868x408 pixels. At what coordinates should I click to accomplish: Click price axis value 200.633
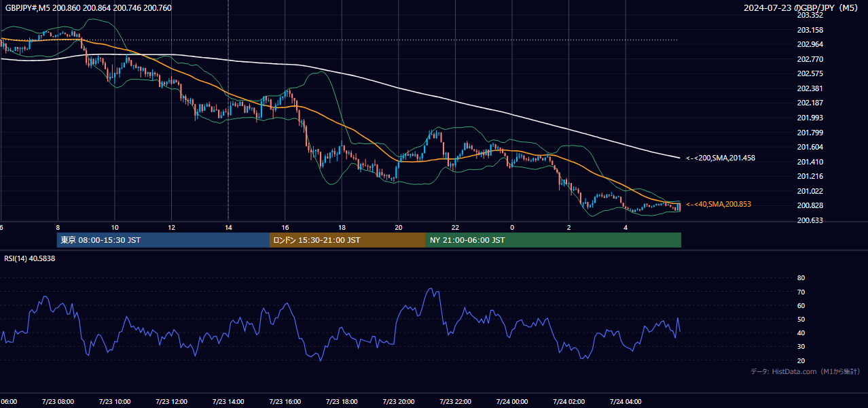810,220
